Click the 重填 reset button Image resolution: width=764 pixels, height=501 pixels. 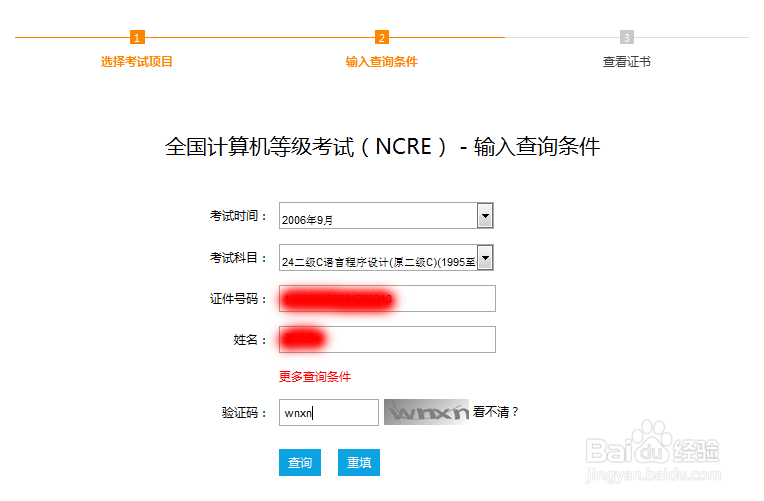pos(358,463)
